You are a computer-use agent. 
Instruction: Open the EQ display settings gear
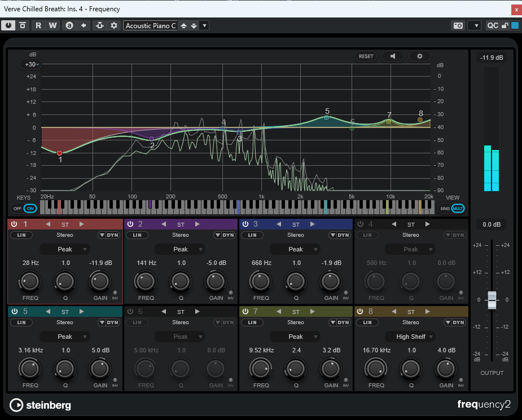(x=419, y=56)
